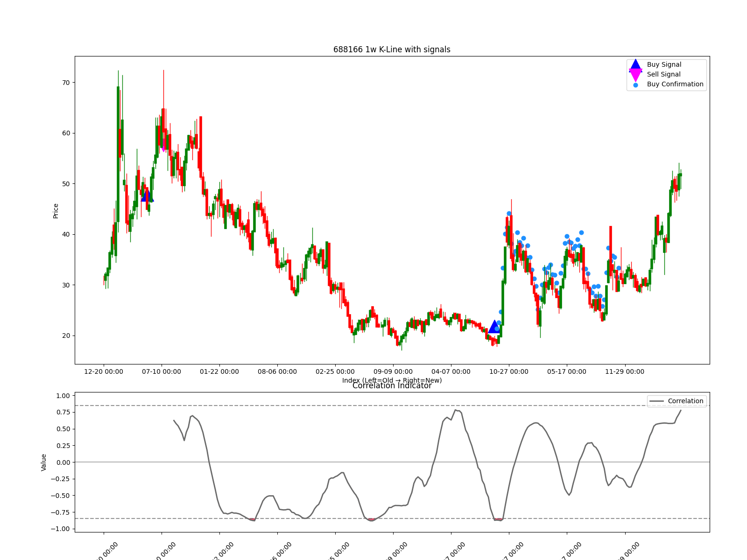This screenshot has height=560, width=747.
Task: Select the buy signal triangle near price 47
Action: tap(147, 196)
